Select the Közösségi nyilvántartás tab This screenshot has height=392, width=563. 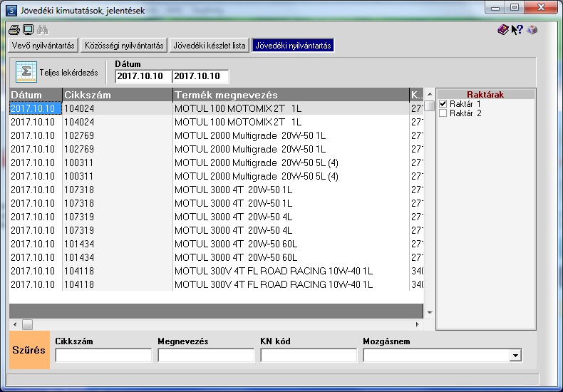click(124, 46)
